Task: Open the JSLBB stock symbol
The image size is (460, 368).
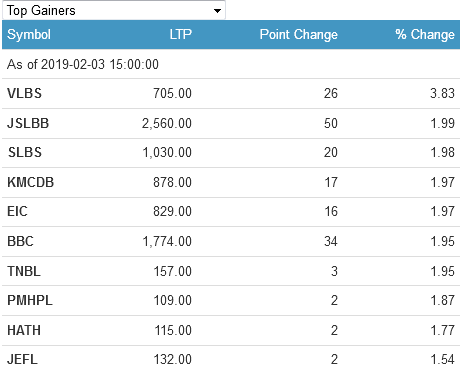Action: [x=28, y=123]
